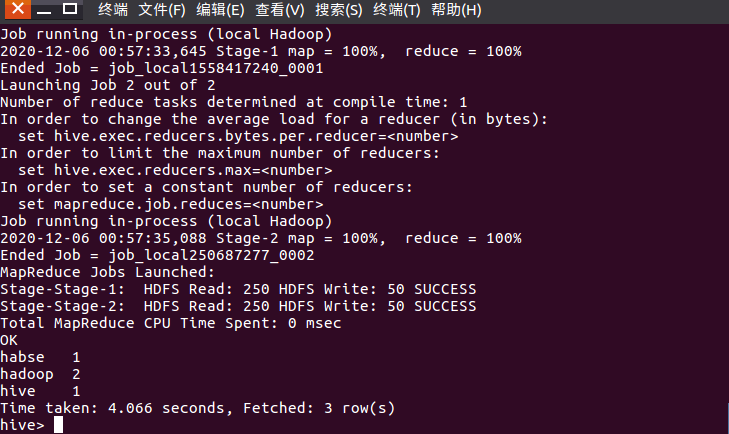Open the 帮助(H) menu
This screenshot has width=729, height=434.
pyautogui.click(x=456, y=10)
